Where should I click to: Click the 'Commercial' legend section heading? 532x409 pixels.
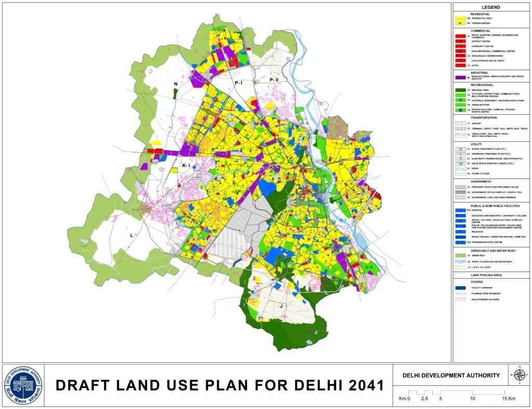[481, 31]
